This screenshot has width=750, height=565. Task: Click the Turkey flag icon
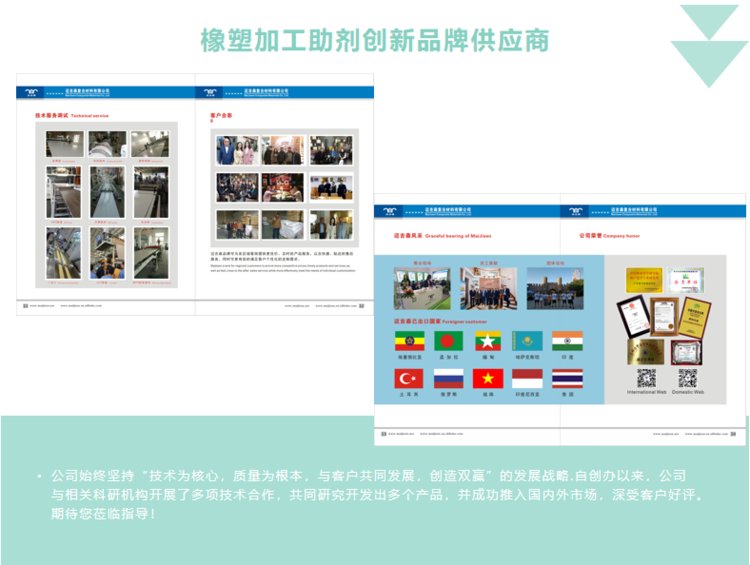(x=409, y=379)
